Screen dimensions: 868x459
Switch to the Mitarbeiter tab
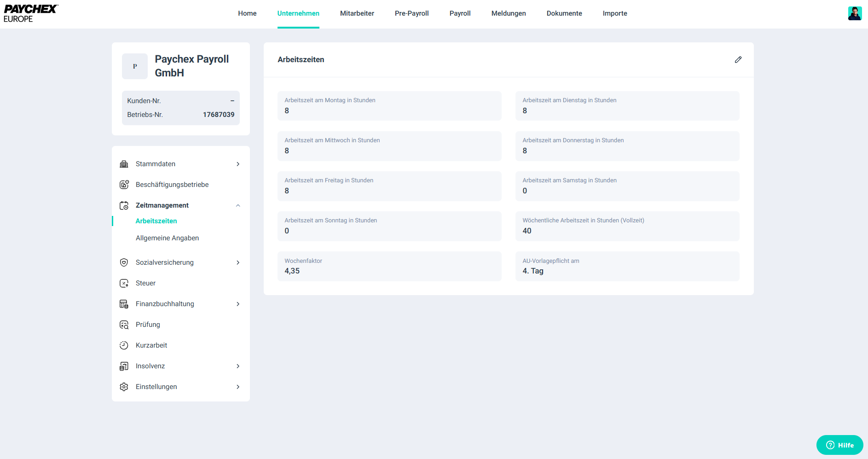coord(357,13)
